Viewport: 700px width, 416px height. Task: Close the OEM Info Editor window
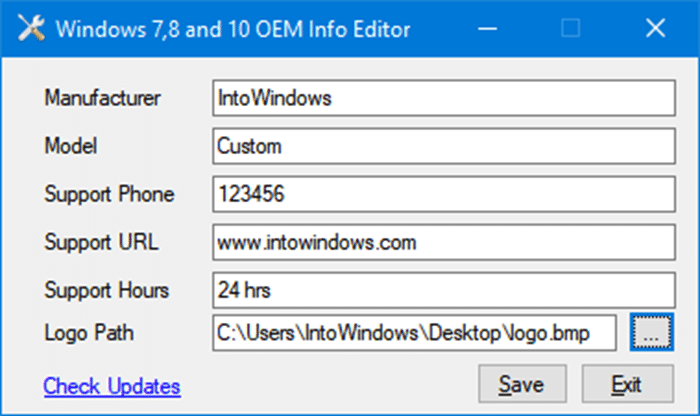click(655, 29)
